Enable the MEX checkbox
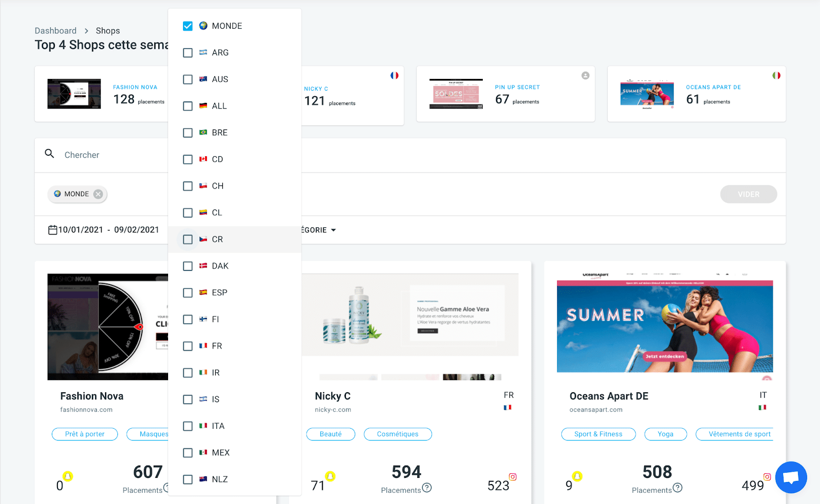The image size is (820, 504). 188,453
